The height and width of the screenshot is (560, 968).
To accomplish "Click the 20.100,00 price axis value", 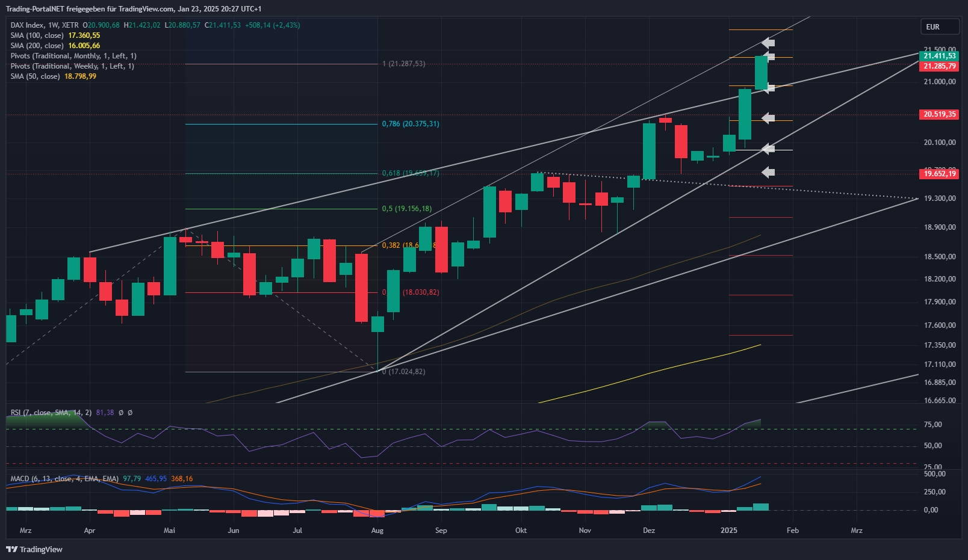I will point(940,143).
